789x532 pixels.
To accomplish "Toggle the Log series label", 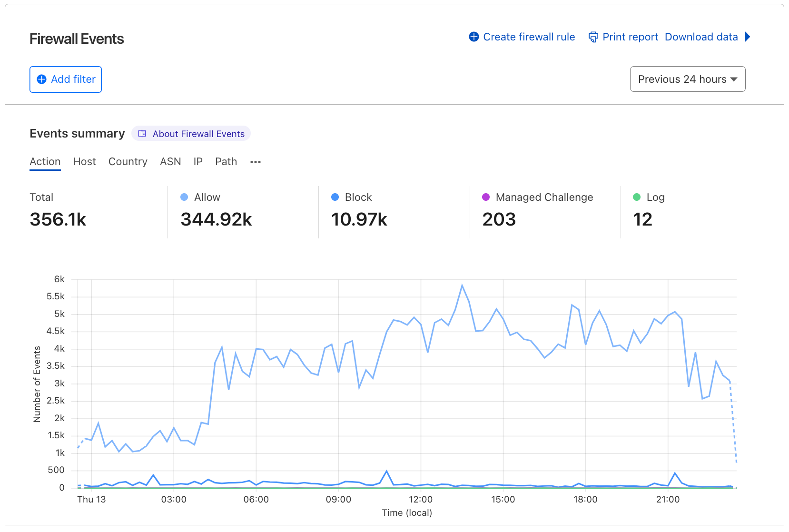I will 655,197.
